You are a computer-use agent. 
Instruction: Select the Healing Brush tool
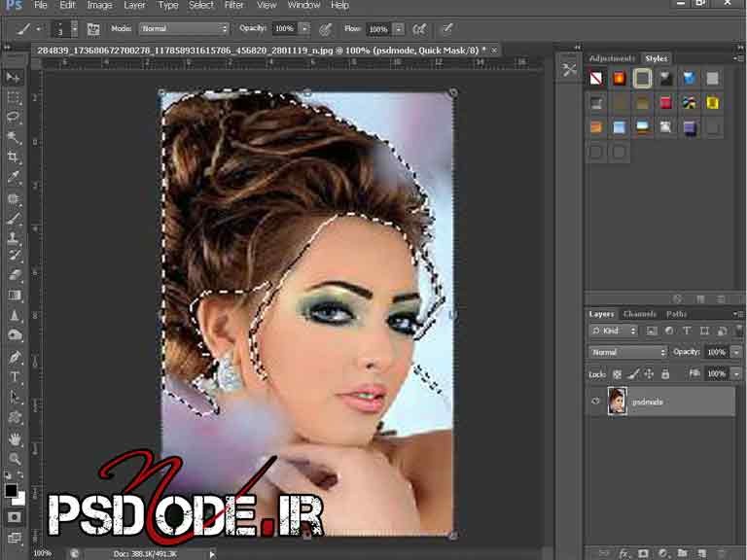click(x=14, y=198)
